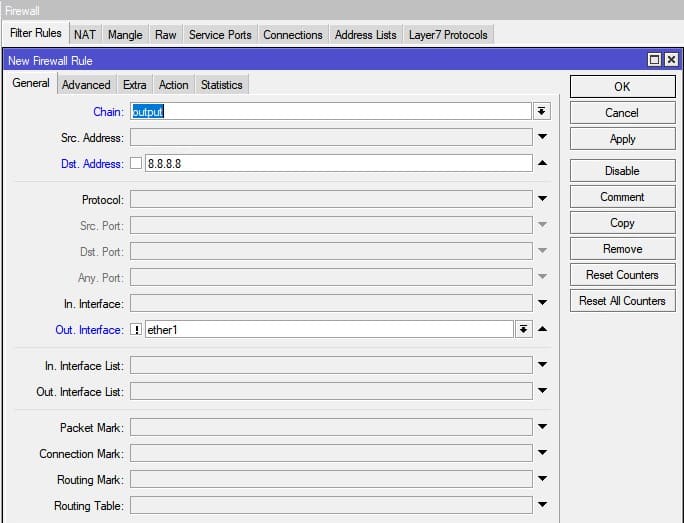The image size is (684, 523).
Task: Focus the Chain input field
Action: click(331, 111)
